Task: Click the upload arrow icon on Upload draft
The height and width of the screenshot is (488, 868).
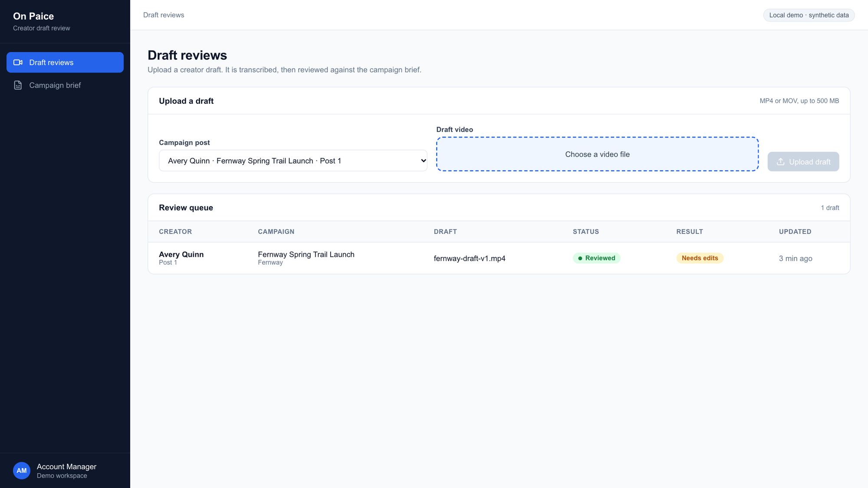Action: [780, 162]
